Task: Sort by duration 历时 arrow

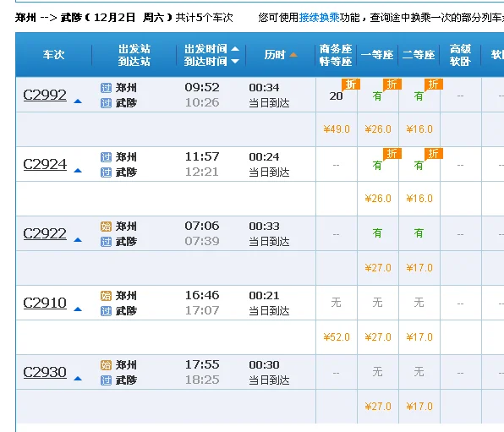Action: pyautogui.click(x=293, y=55)
